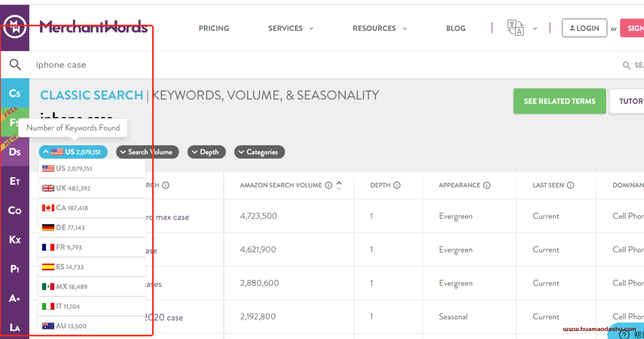Select FR 9,793 in country list
644x339 pixels.
tap(92, 247)
